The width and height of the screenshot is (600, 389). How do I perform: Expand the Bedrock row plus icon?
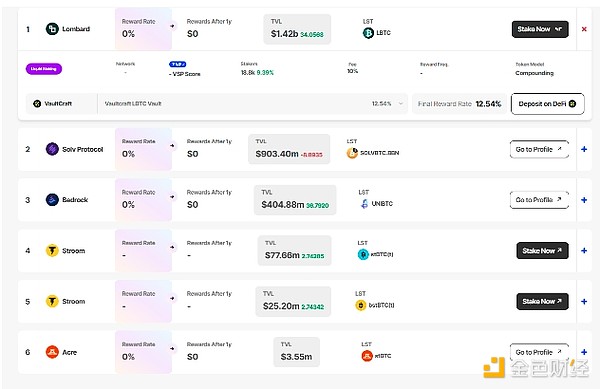(584, 200)
